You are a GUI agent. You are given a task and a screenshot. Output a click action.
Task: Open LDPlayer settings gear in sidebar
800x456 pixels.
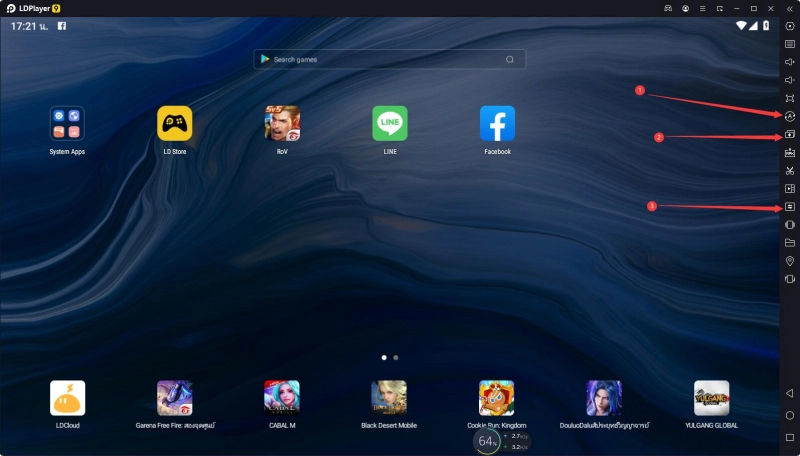point(789,26)
